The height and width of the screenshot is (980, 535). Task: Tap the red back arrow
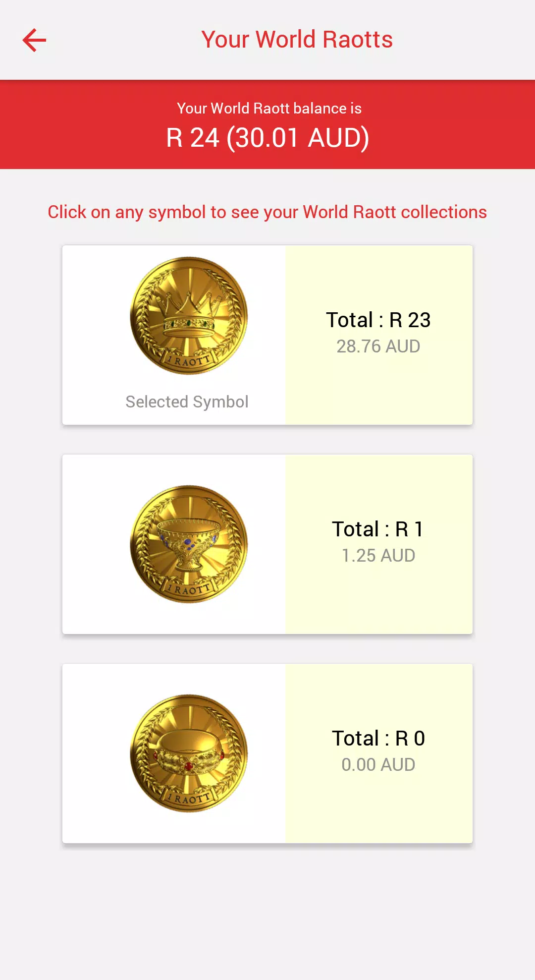pyautogui.click(x=34, y=40)
